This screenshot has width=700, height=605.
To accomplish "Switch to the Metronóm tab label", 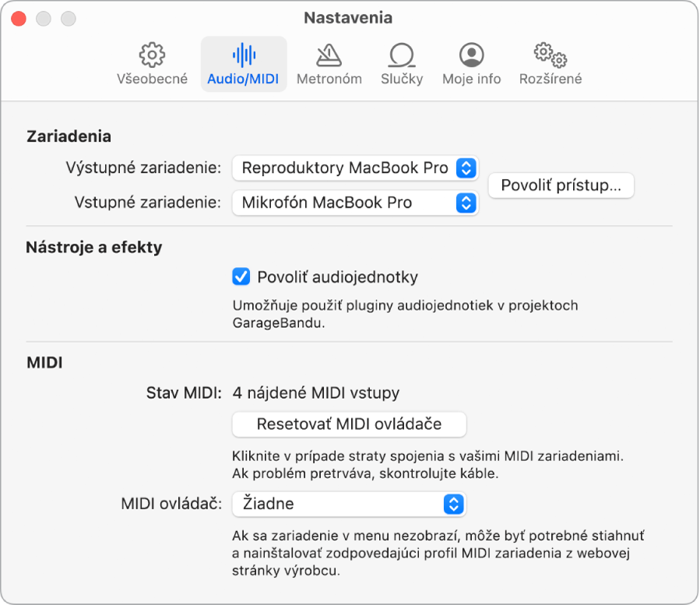I will click(329, 79).
